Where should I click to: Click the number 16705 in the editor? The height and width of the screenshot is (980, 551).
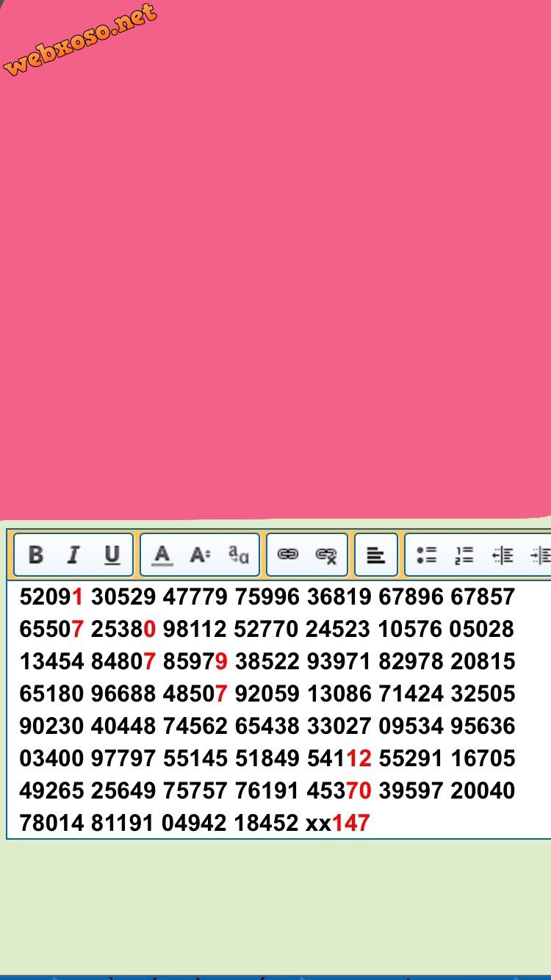[483, 758]
